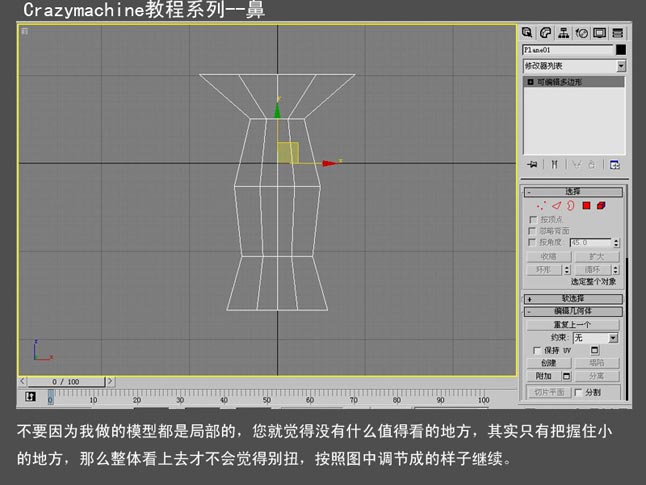The image size is (646, 485).
Task: Click Make Unique icon under stack
Action: click(576, 165)
